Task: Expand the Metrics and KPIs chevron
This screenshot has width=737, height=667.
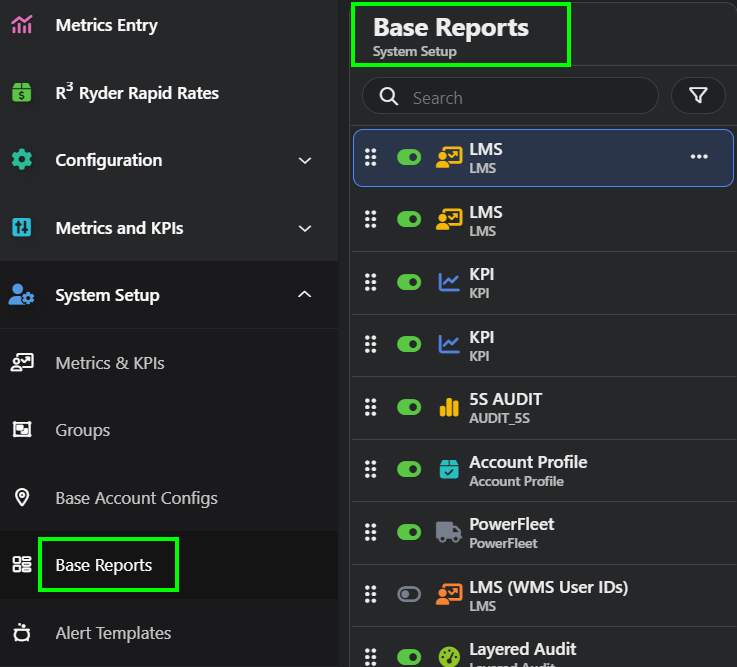Action: tap(305, 228)
